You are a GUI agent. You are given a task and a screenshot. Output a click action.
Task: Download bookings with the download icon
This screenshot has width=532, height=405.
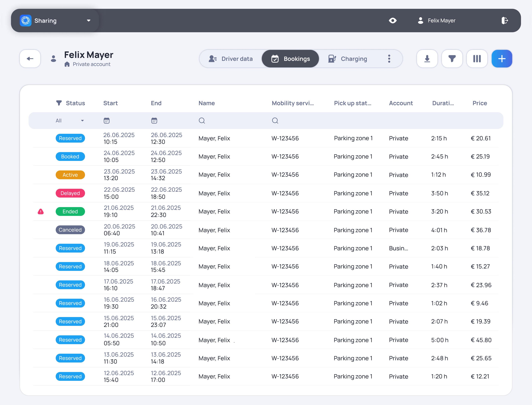pyautogui.click(x=427, y=59)
